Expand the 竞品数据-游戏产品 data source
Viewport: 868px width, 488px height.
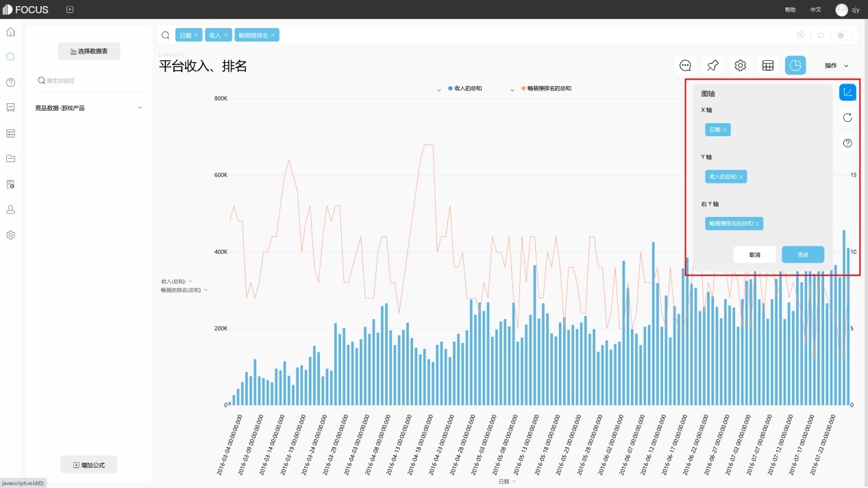pos(140,108)
